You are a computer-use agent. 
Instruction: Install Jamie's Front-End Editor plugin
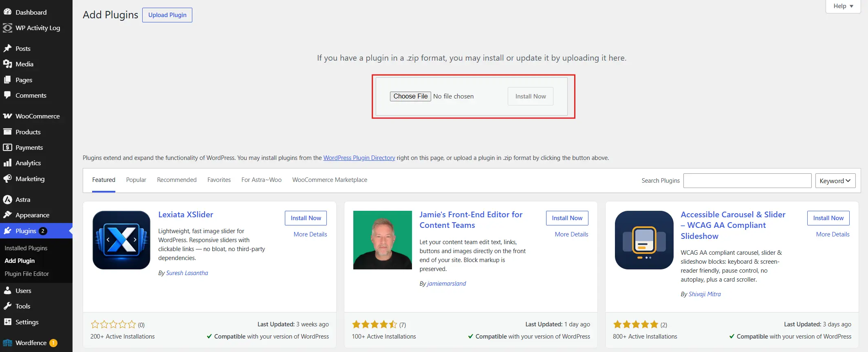pyautogui.click(x=567, y=218)
